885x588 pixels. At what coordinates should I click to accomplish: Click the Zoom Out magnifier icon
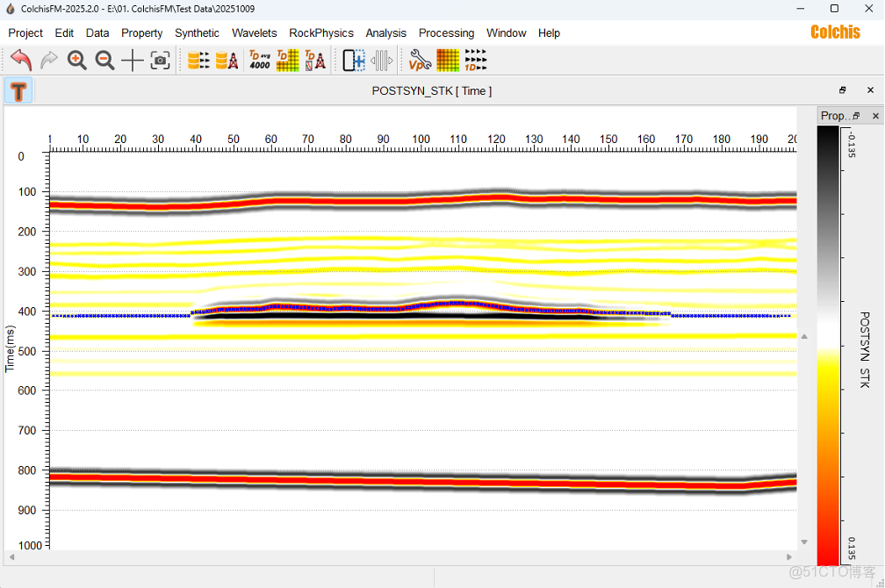click(x=104, y=61)
